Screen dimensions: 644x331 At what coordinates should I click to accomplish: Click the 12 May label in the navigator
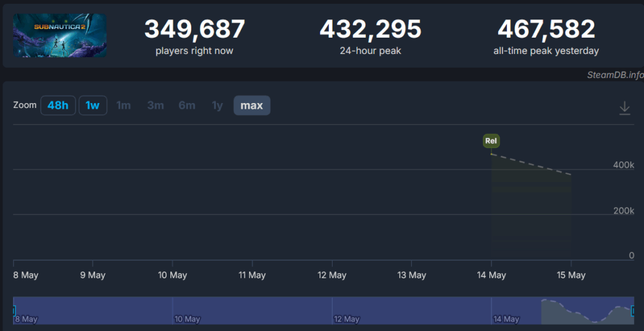[347, 318]
